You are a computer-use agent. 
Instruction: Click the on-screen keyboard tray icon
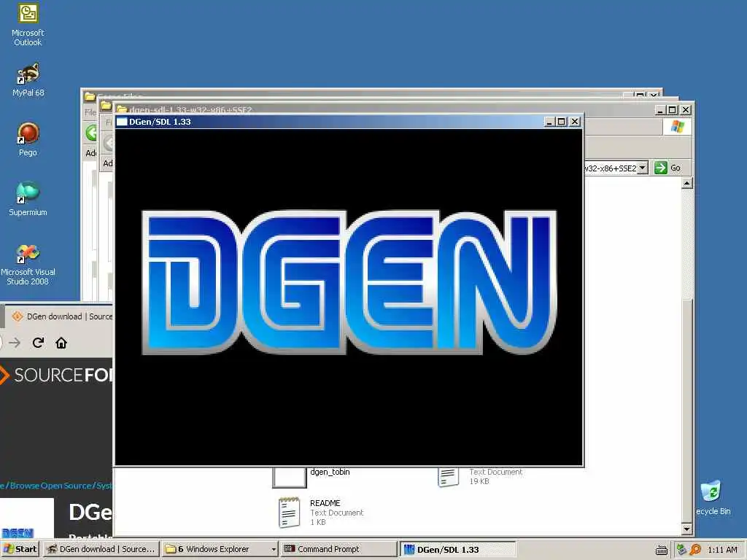661,550
